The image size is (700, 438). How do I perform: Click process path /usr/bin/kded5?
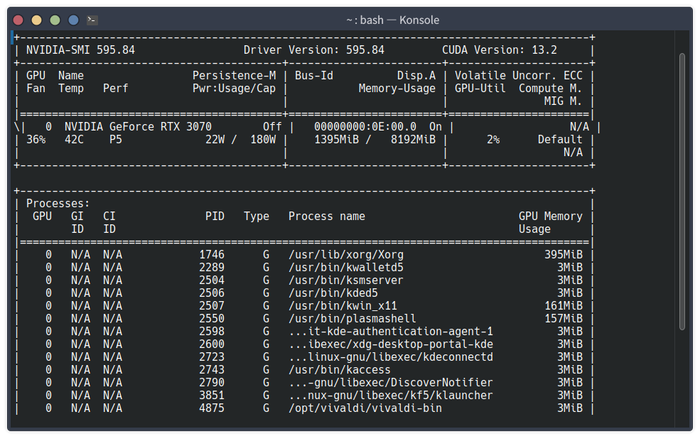coord(333,293)
